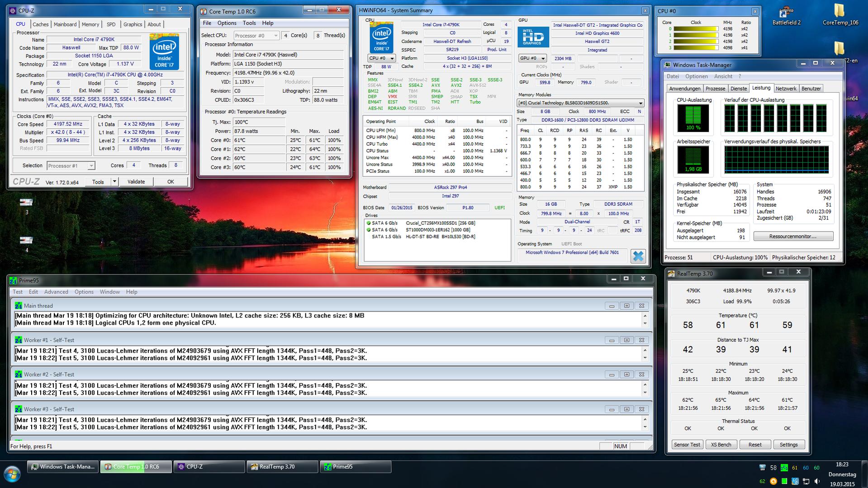
Task: Click the Worker #3 Self-Test window icon
Action: click(x=18, y=409)
